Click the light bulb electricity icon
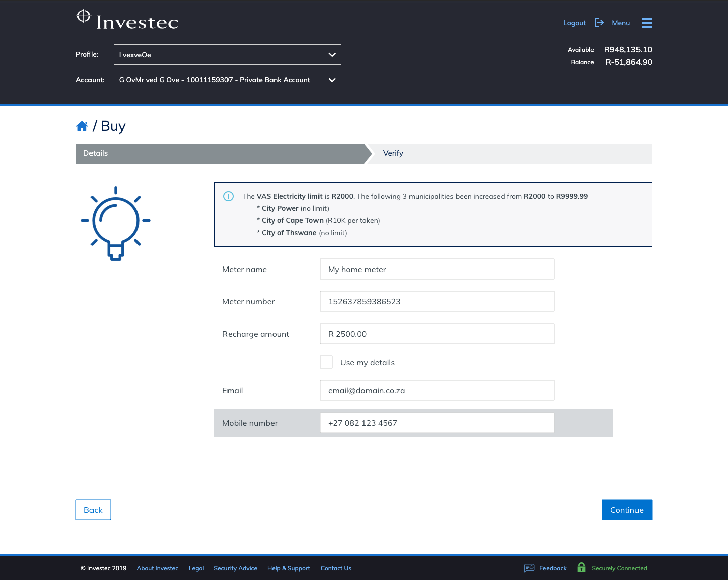Screen dimensions: 728x580 (x=116, y=223)
